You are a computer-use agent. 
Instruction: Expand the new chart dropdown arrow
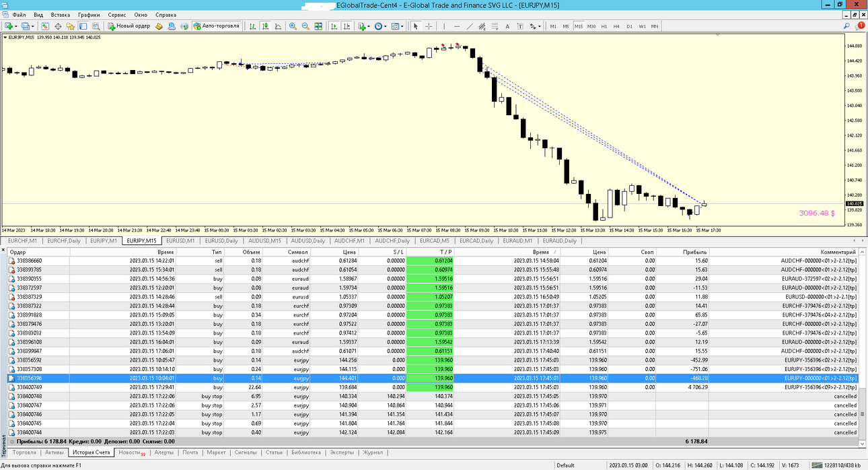coord(16,26)
